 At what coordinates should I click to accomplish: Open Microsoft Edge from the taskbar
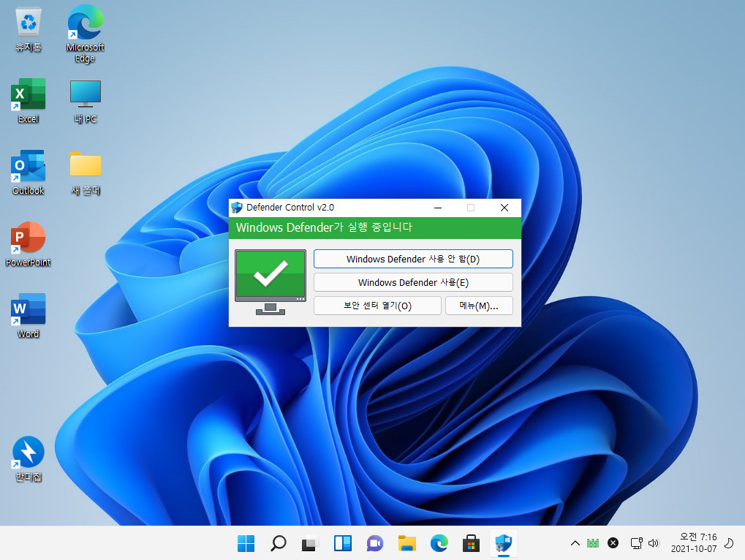439,543
